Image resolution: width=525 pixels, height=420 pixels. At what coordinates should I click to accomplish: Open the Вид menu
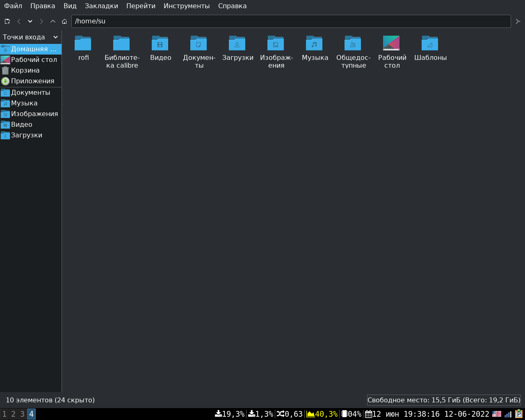pyautogui.click(x=70, y=6)
